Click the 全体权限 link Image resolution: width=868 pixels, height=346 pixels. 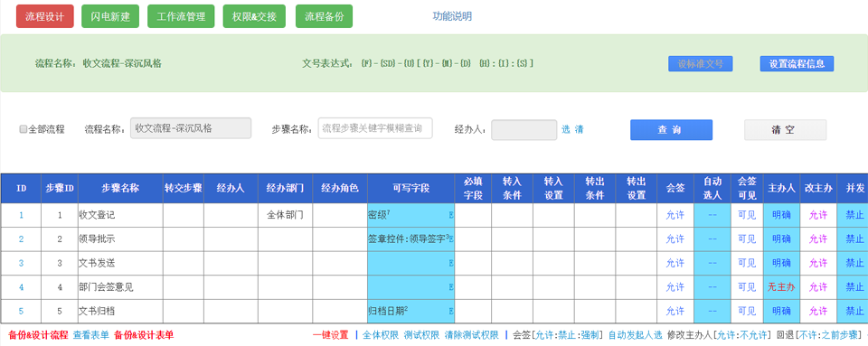tap(381, 335)
